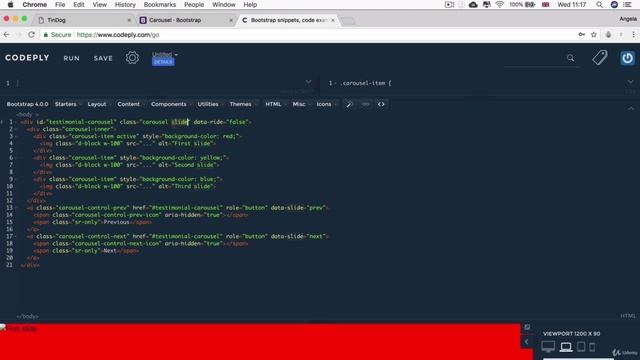This screenshot has width=640, height=360.
Task: Collapse HTML editor with up chevron
Action: click(631, 108)
